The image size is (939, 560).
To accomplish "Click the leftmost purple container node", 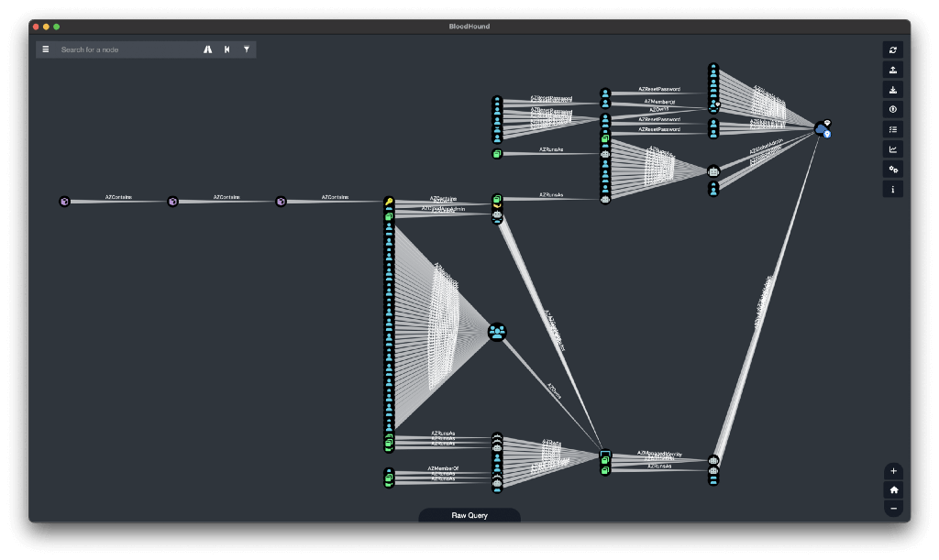I will [x=64, y=202].
